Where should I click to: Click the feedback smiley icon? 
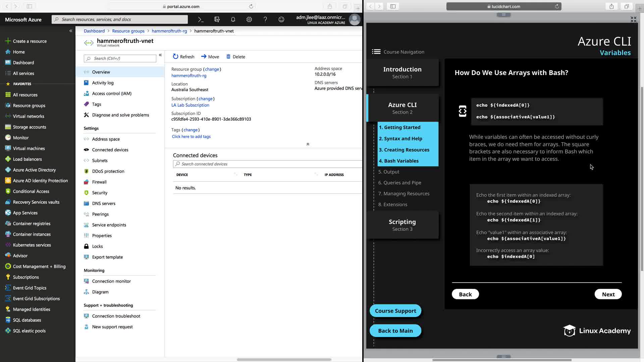(x=281, y=19)
